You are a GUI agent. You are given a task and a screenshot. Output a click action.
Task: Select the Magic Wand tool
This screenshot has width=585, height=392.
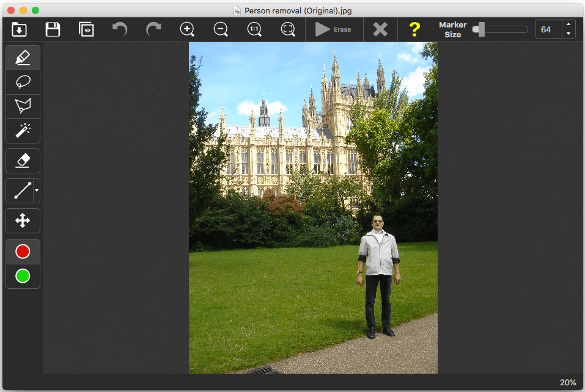(23, 131)
